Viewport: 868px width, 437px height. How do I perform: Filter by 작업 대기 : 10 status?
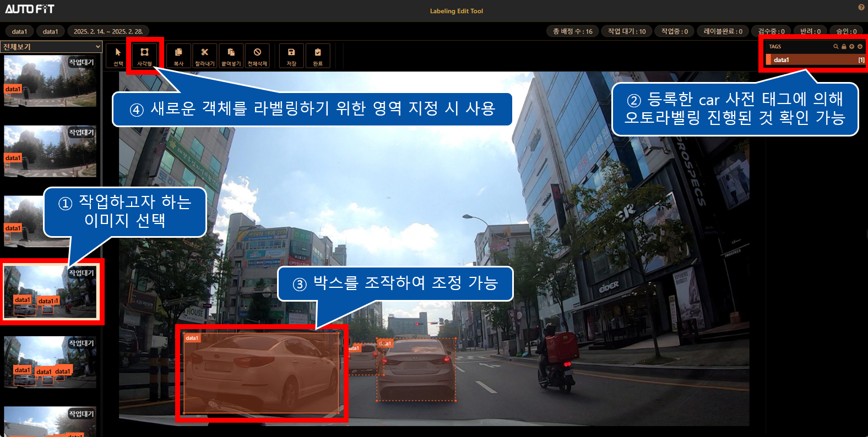point(627,31)
